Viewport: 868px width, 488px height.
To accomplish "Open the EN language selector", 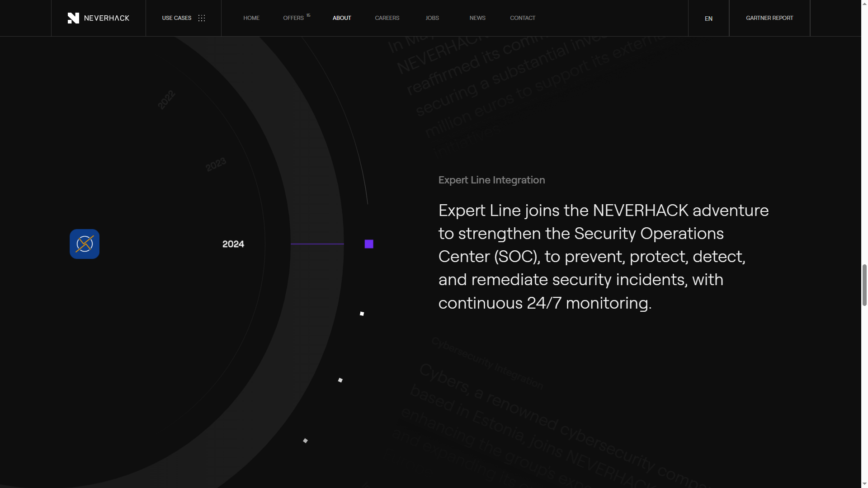I will coord(708,19).
